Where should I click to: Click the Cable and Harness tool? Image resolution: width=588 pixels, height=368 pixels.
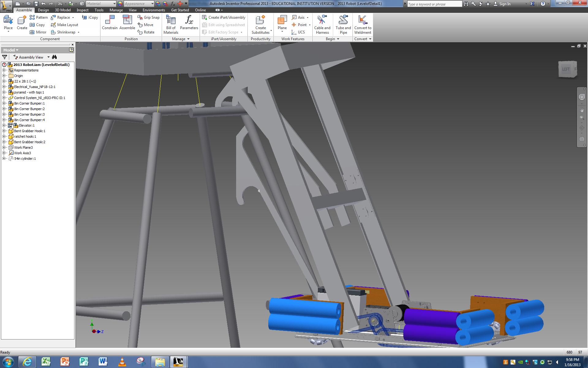point(322,25)
